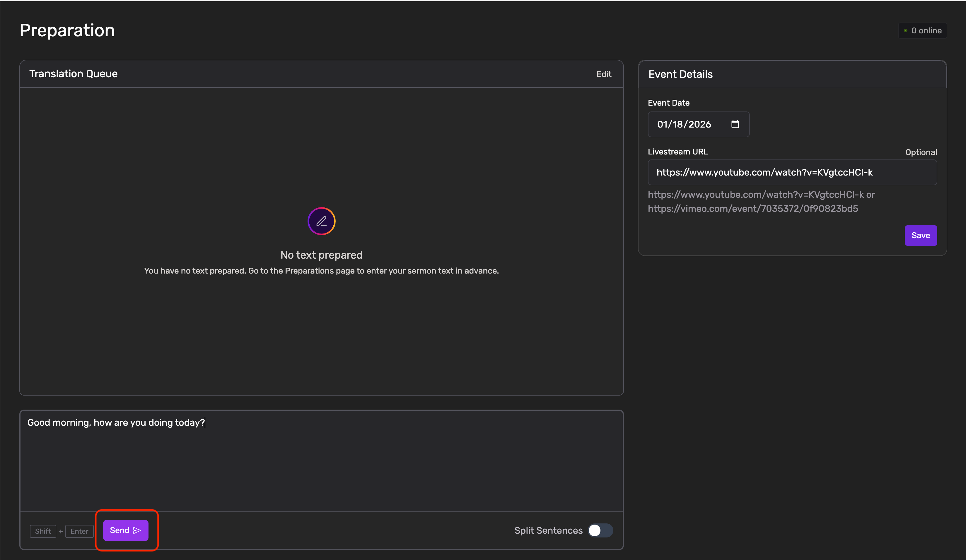Click the paper plane icon on Send
Viewport: 966px width, 560px height.
[137, 530]
